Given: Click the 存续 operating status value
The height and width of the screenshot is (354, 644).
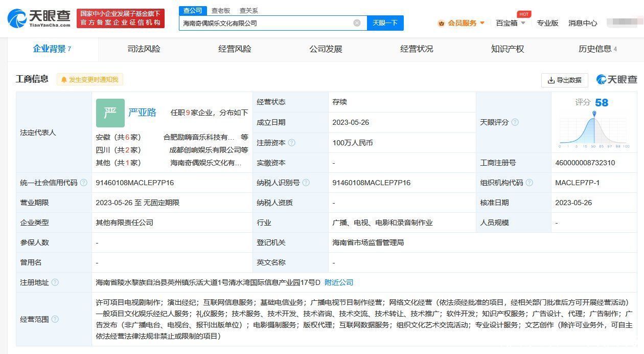Looking at the screenshot, I should point(340,102).
